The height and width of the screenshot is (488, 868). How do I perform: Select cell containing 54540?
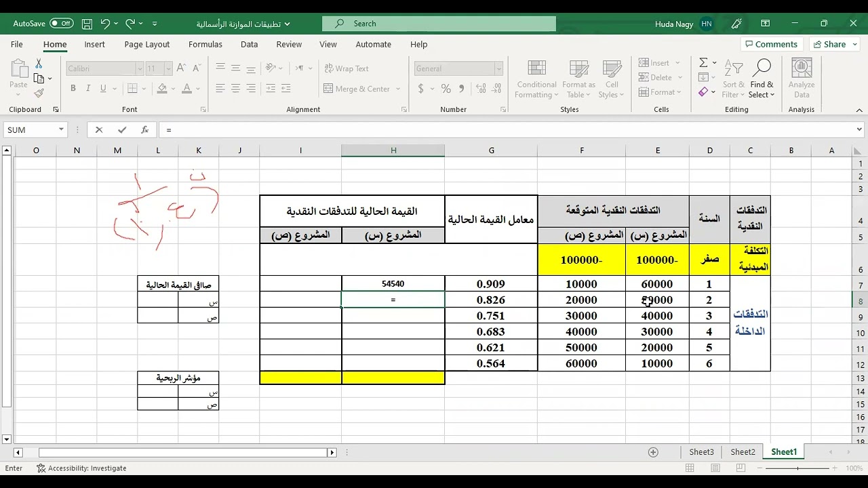393,284
